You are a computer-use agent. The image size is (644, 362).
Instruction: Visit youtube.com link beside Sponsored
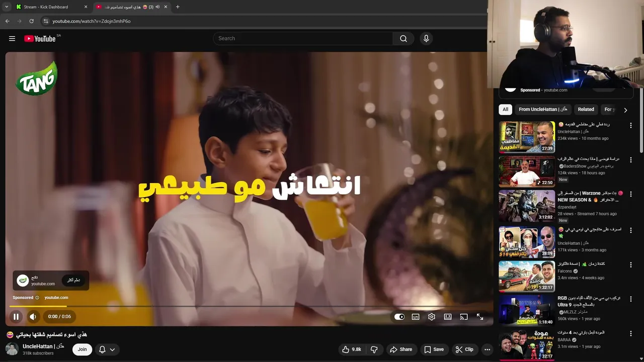point(56,298)
